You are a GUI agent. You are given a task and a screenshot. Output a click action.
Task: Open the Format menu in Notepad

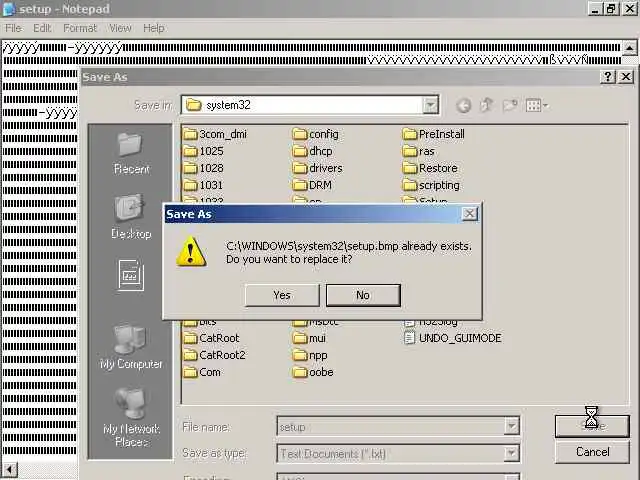80,28
